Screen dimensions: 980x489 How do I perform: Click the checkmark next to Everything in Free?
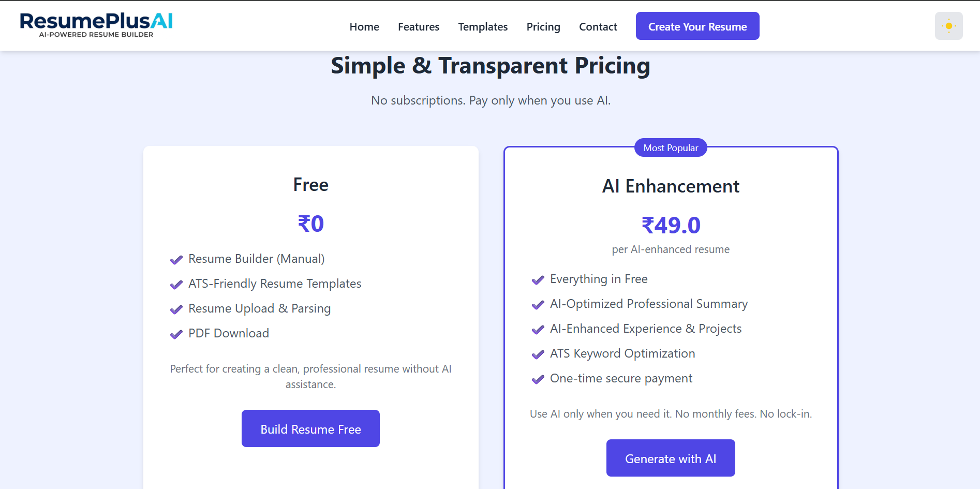tap(538, 280)
